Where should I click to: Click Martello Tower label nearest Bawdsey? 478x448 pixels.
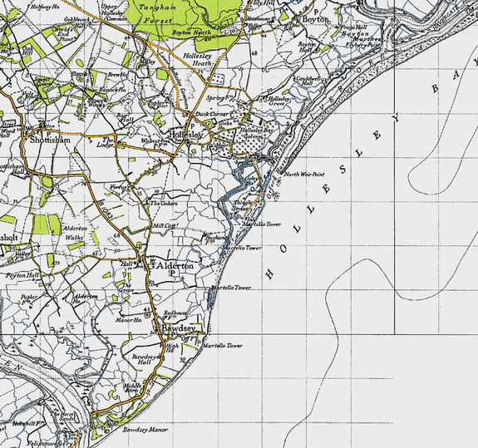(x=223, y=346)
